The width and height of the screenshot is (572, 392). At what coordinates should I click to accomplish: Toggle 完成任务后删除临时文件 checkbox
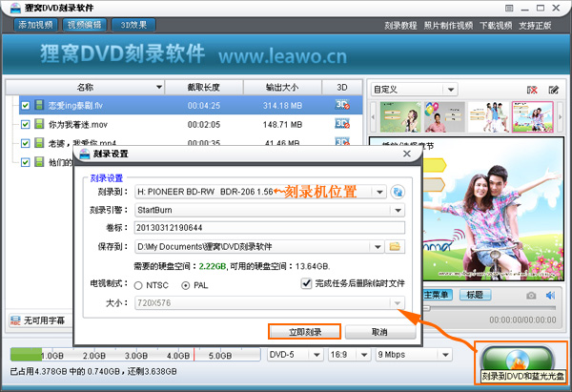[306, 283]
